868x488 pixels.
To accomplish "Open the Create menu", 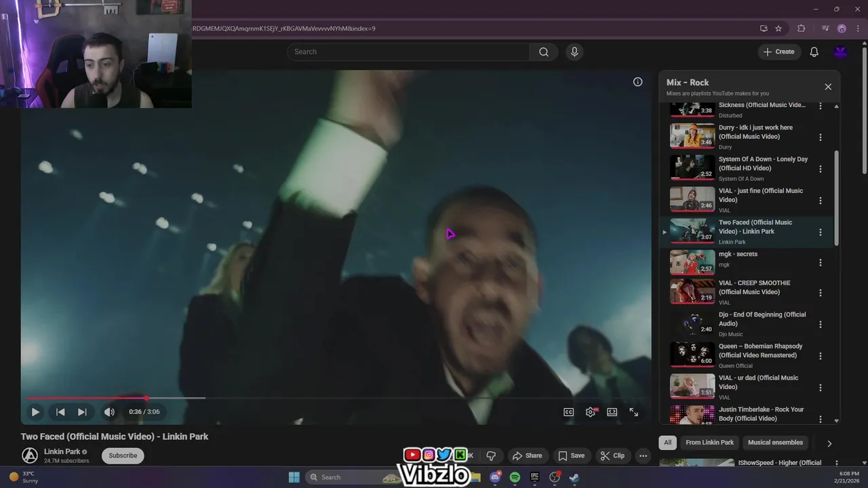I will (779, 52).
